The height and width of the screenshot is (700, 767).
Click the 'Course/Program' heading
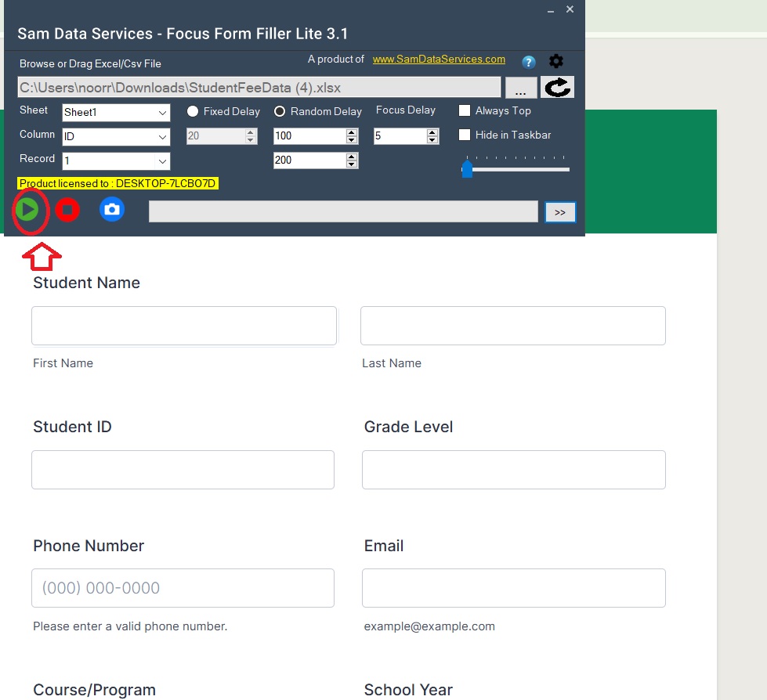[95, 690]
